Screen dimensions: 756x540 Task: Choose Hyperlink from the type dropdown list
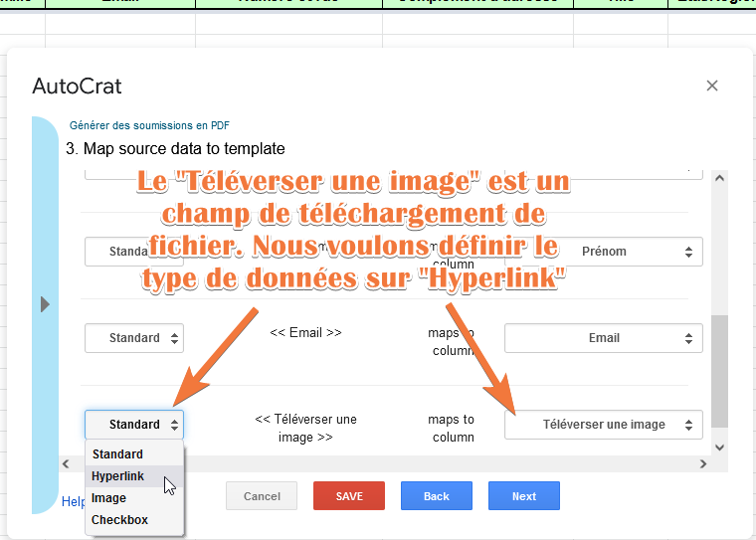coord(134,476)
